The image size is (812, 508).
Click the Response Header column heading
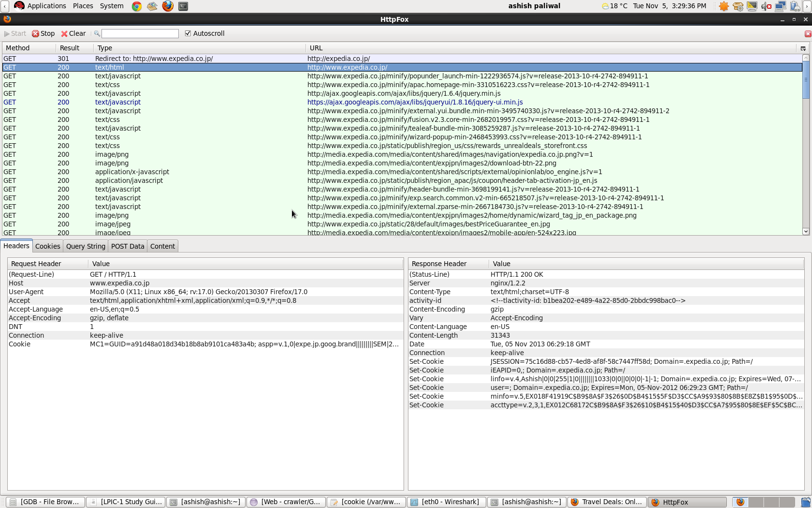[x=448, y=264]
